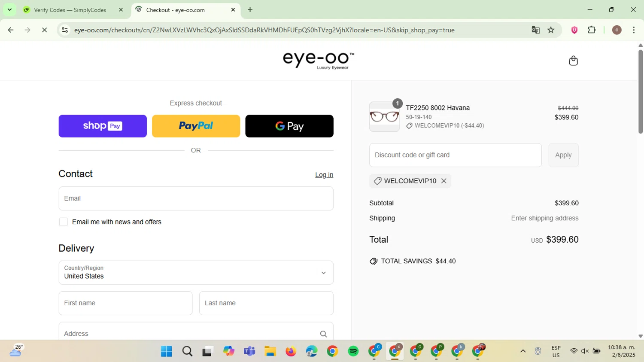Close the Checkout eye-oo.com tab

point(233,9)
